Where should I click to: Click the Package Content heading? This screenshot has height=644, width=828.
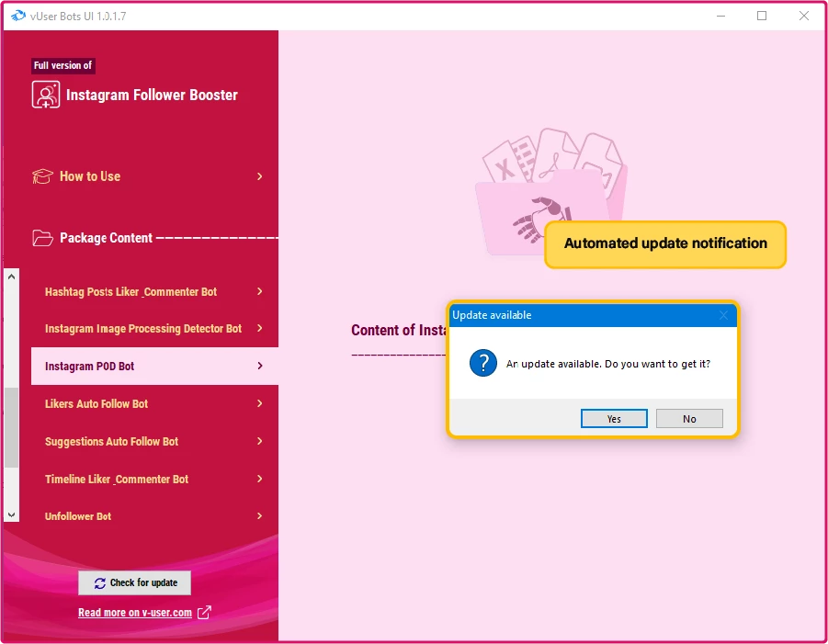click(x=106, y=238)
